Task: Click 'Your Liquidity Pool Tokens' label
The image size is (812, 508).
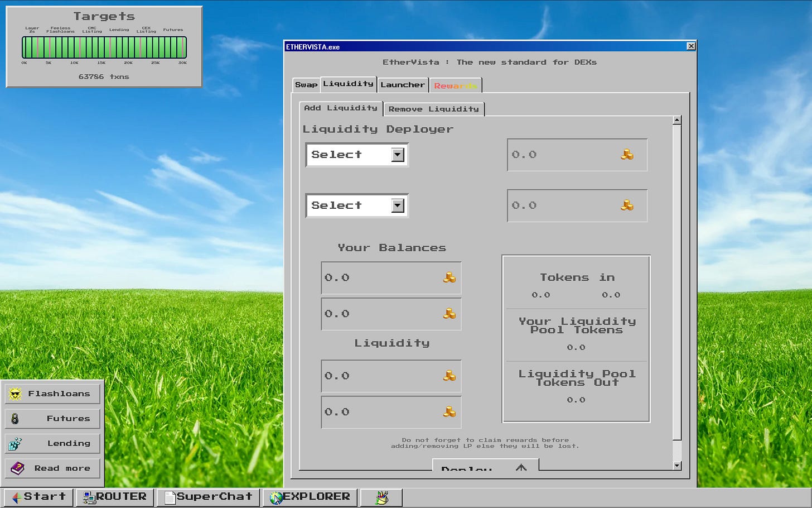Action: [577, 325]
